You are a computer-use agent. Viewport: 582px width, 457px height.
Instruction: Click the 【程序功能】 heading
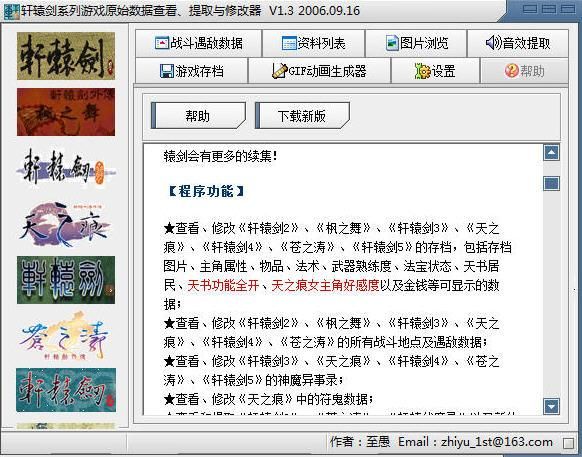coord(206,192)
